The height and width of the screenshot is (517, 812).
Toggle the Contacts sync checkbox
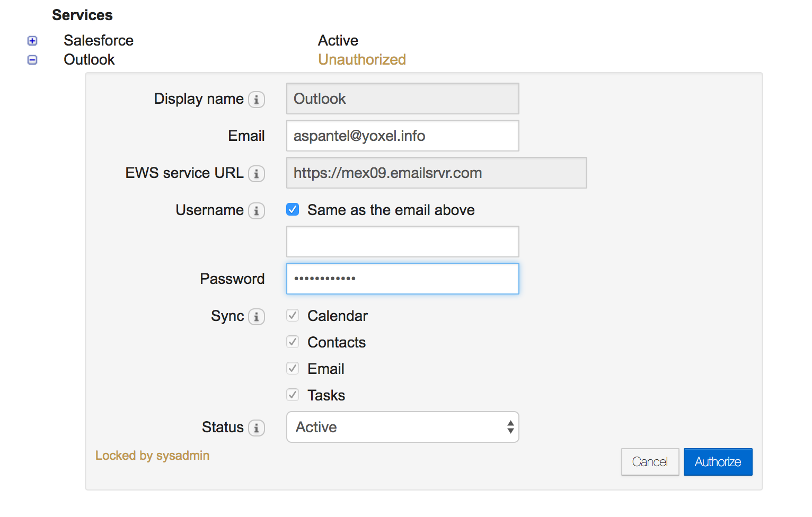pos(293,342)
